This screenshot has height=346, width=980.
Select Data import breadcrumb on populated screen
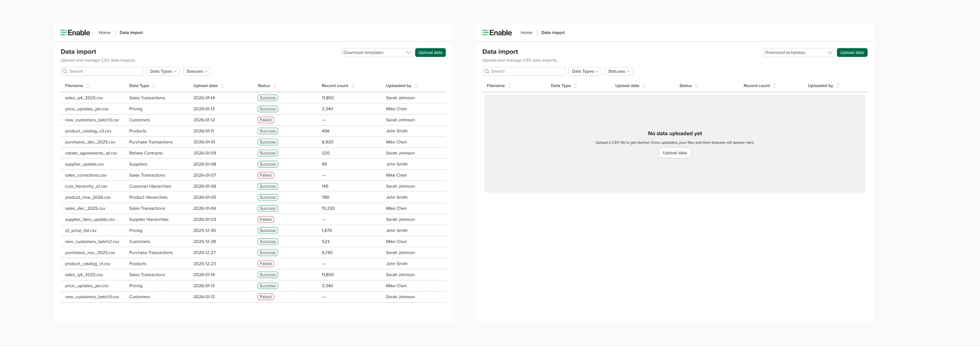pyautogui.click(x=131, y=32)
